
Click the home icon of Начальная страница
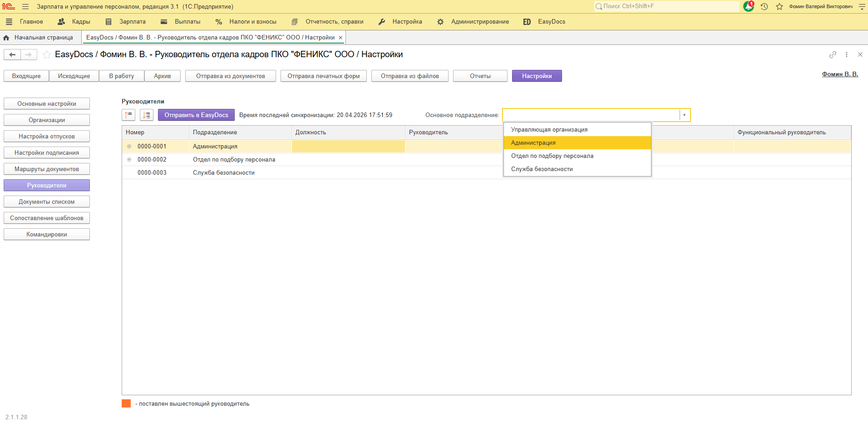point(6,38)
